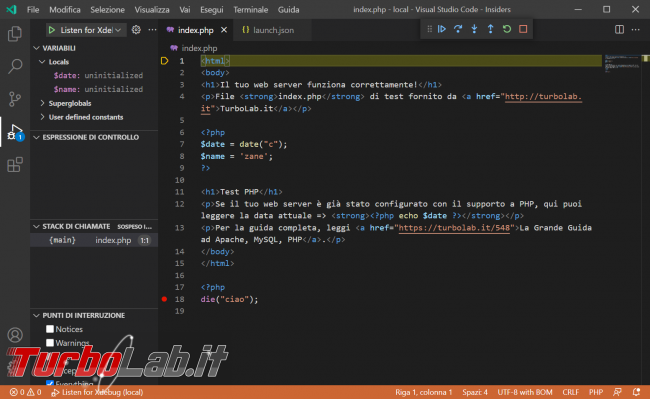Step over the current line

458,29
